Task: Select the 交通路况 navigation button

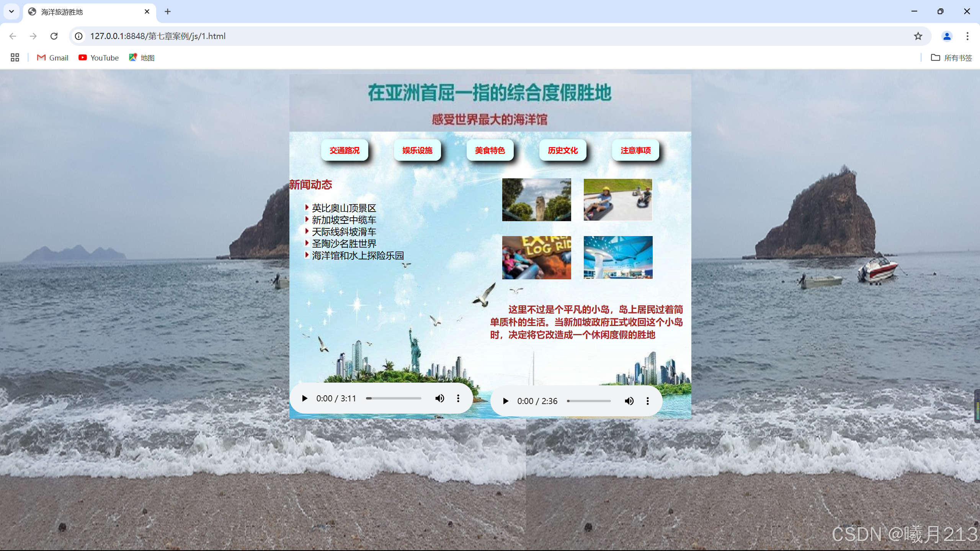Action: coord(345,150)
